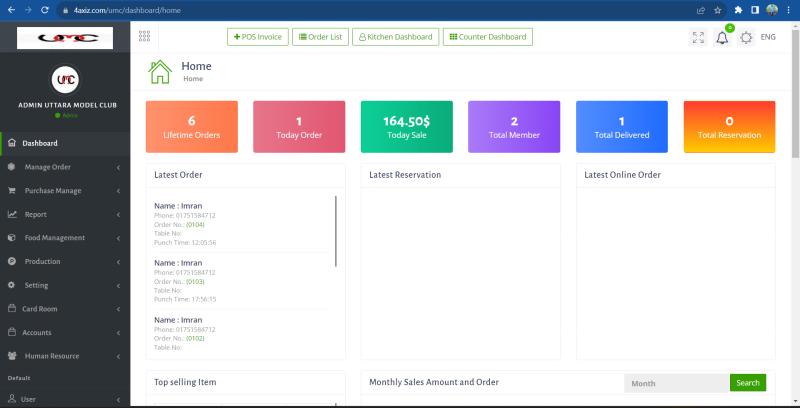Bookmark this page with the star icon
Image resolution: width=800 pixels, height=408 pixels.
pyautogui.click(x=717, y=10)
